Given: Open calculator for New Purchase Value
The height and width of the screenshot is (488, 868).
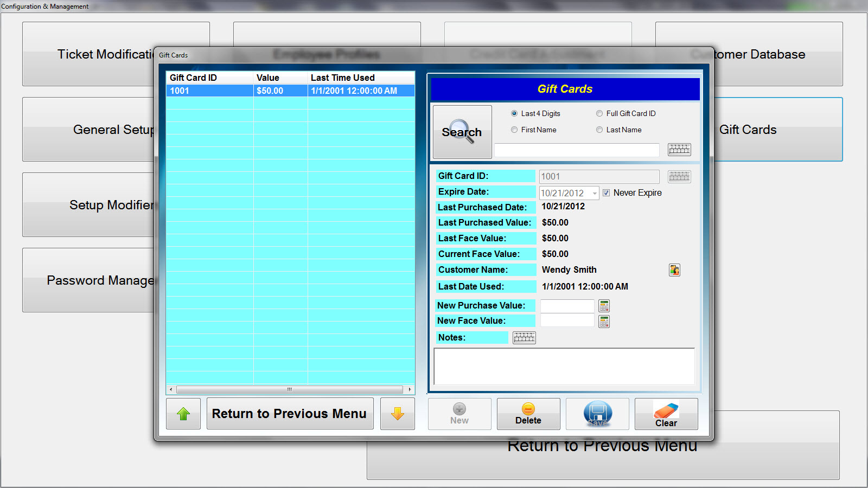Looking at the screenshot, I should pyautogui.click(x=604, y=306).
